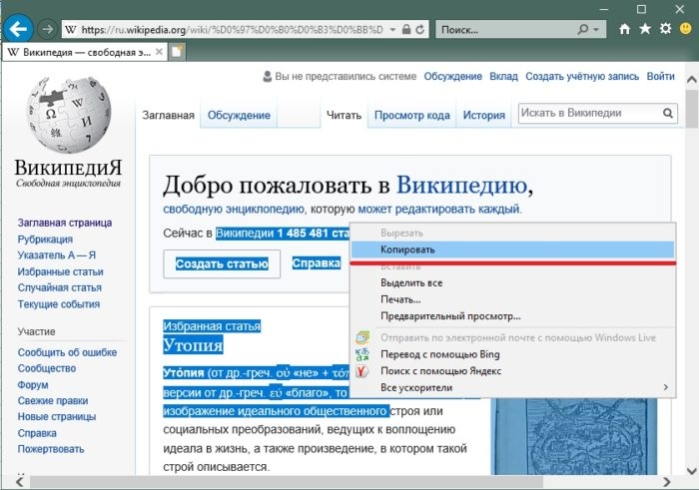This screenshot has height=490, width=699.
Task: Click Сообщить об ошибке link
Action: 67,353
